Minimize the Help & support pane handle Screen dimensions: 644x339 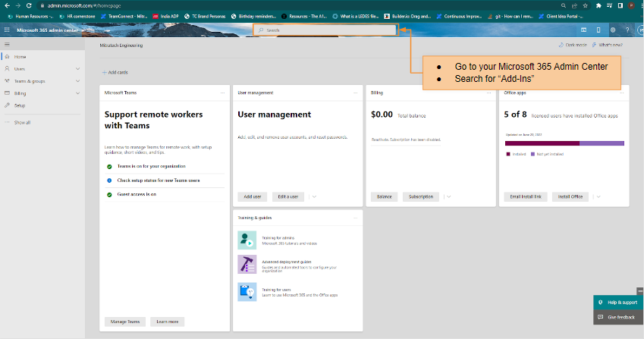coord(640,291)
